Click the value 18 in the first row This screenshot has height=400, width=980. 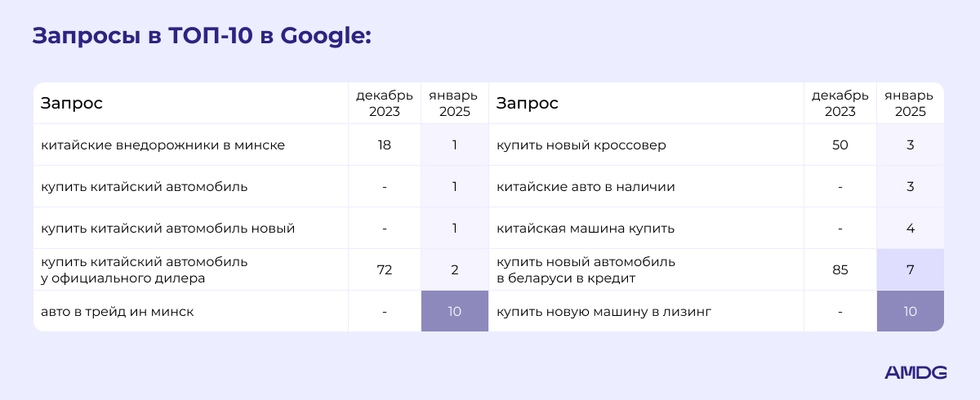(x=384, y=145)
